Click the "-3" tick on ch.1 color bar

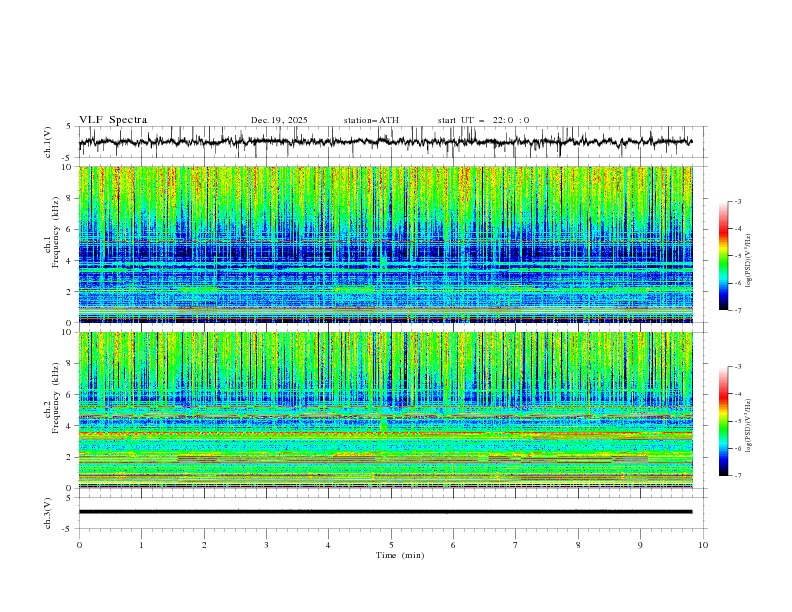point(738,201)
